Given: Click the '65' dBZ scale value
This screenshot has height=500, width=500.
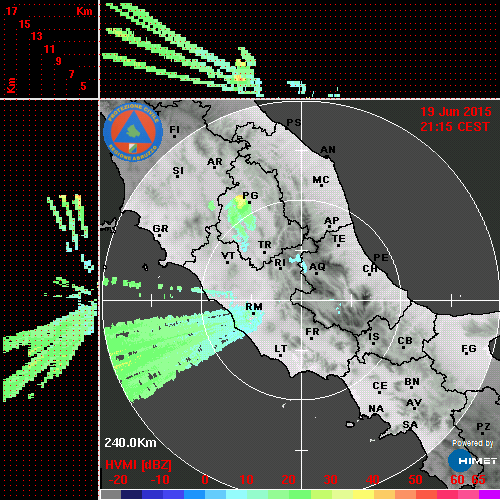Looking at the screenshot, I should [479, 480].
